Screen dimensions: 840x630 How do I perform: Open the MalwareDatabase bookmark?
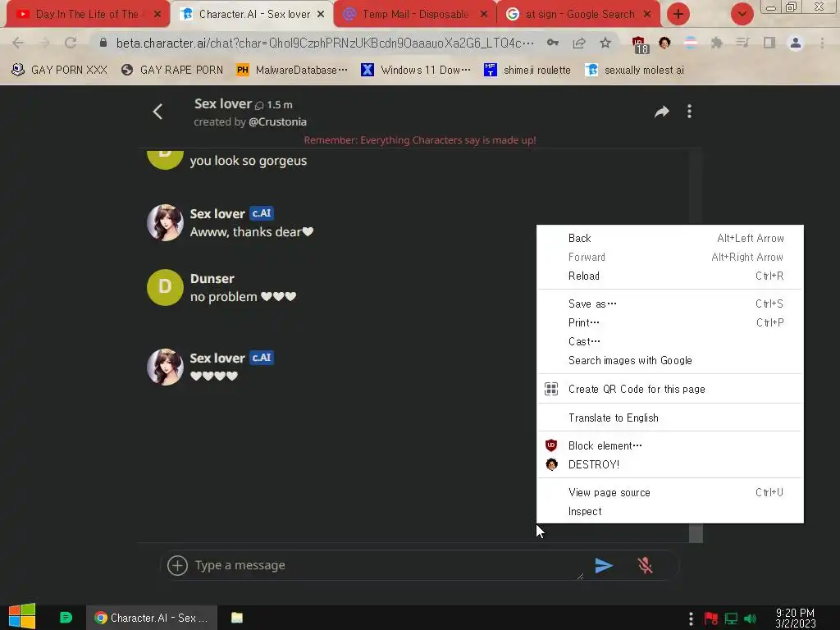tap(293, 71)
